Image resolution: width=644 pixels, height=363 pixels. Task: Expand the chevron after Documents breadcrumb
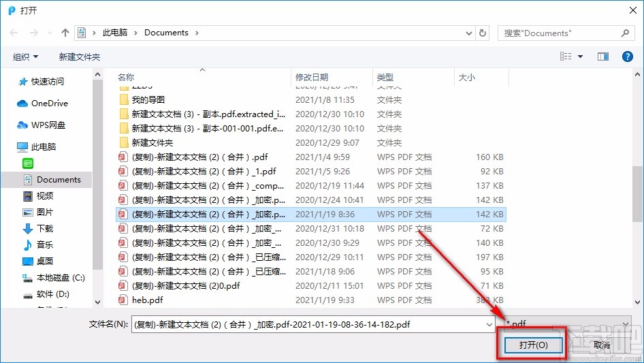[x=197, y=33]
